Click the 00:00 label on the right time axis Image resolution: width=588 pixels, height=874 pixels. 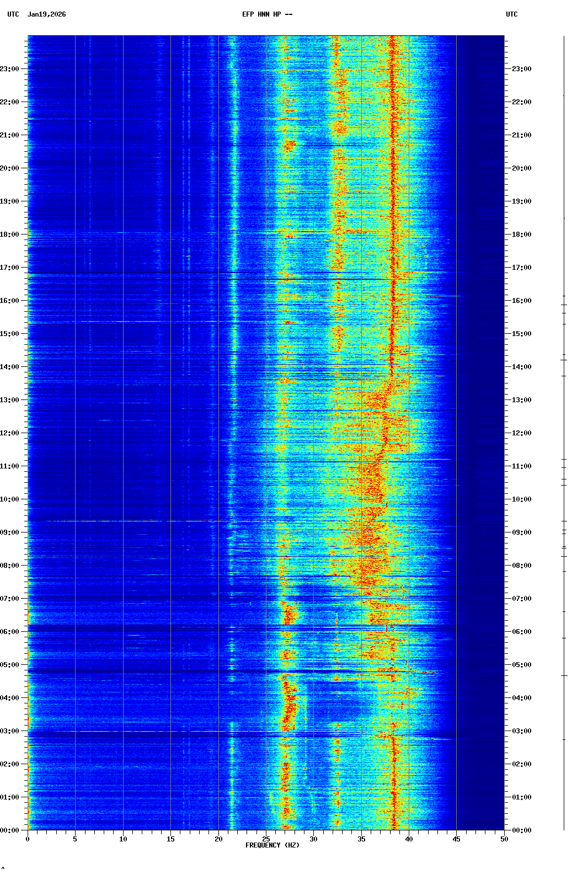tap(521, 830)
